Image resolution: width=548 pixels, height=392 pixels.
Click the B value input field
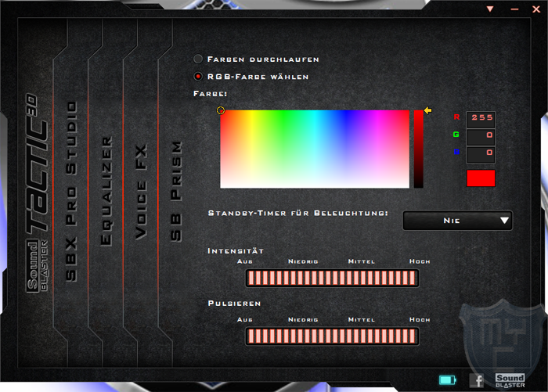481,154
